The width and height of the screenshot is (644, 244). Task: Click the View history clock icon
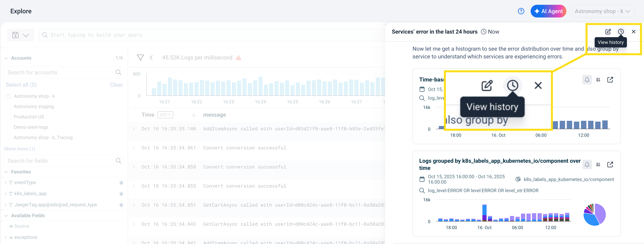pos(621,32)
